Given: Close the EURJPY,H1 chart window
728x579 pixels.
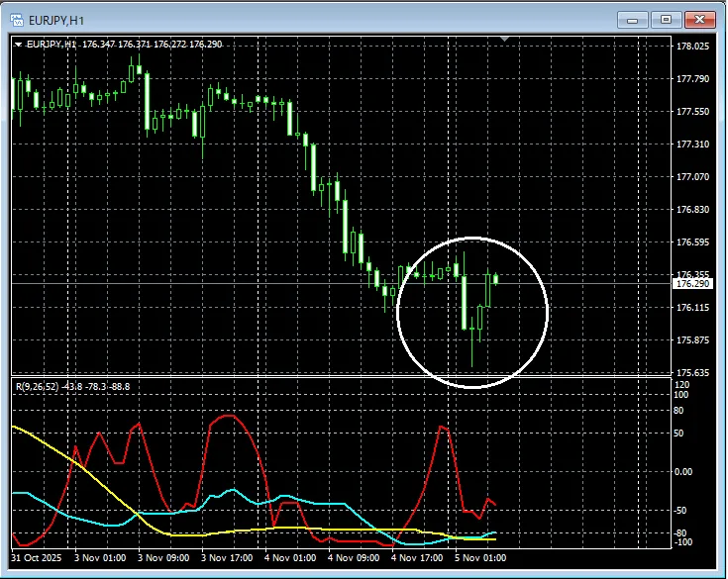Looking at the screenshot, I should (700, 20).
